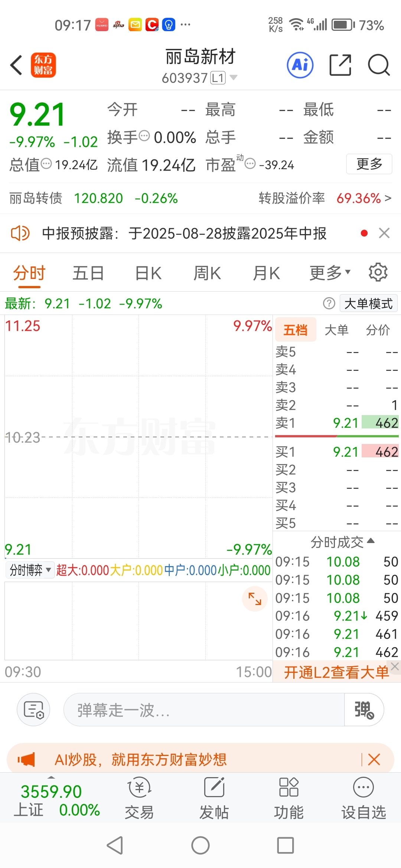
Task: Open the search magnifier icon
Action: (x=379, y=65)
